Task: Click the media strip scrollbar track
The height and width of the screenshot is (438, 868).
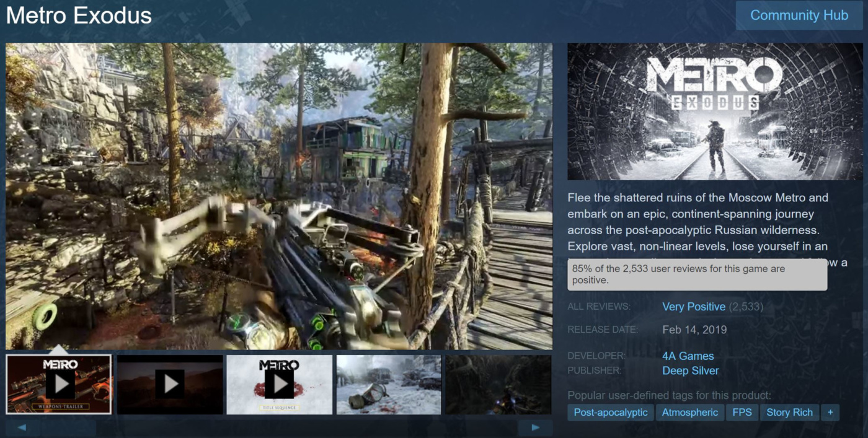Action: tap(279, 427)
